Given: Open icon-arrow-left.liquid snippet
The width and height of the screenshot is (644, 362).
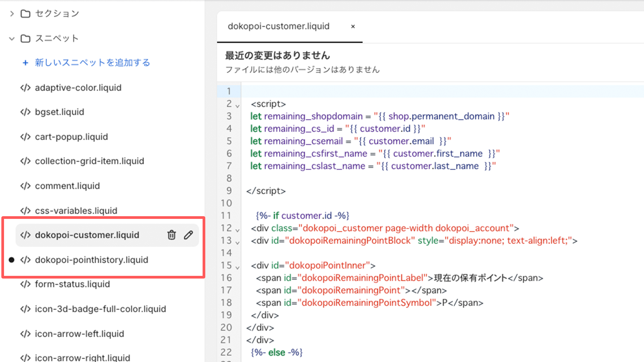Looking at the screenshot, I should (x=79, y=334).
